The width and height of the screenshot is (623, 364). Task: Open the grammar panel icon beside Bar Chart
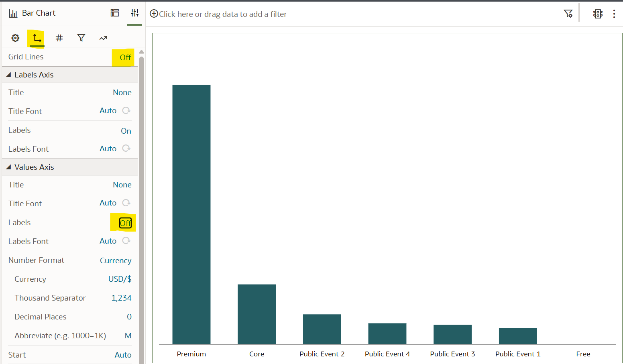(x=115, y=13)
